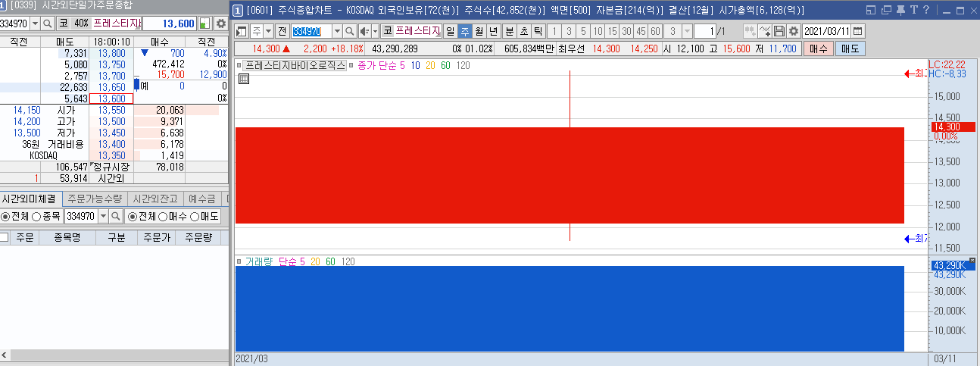Toggle the daily 일 period button

451,31
